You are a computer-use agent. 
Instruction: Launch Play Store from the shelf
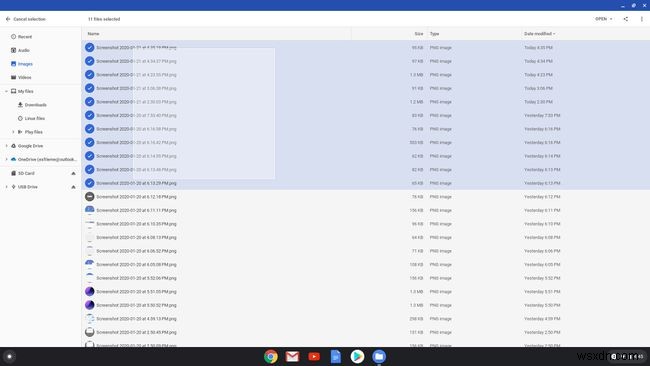point(357,356)
